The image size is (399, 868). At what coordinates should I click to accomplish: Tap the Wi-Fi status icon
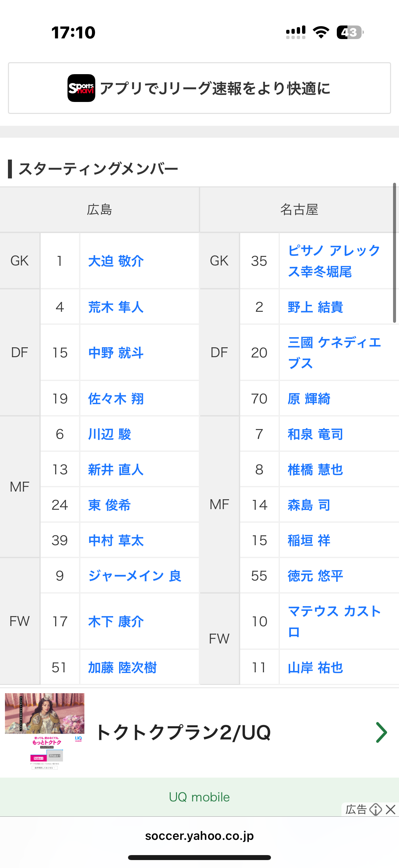321,32
